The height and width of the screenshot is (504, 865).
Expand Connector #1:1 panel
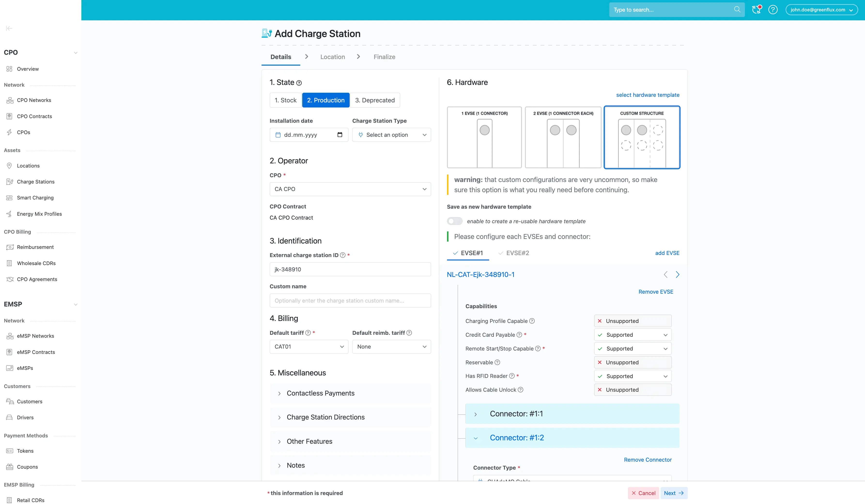572,414
